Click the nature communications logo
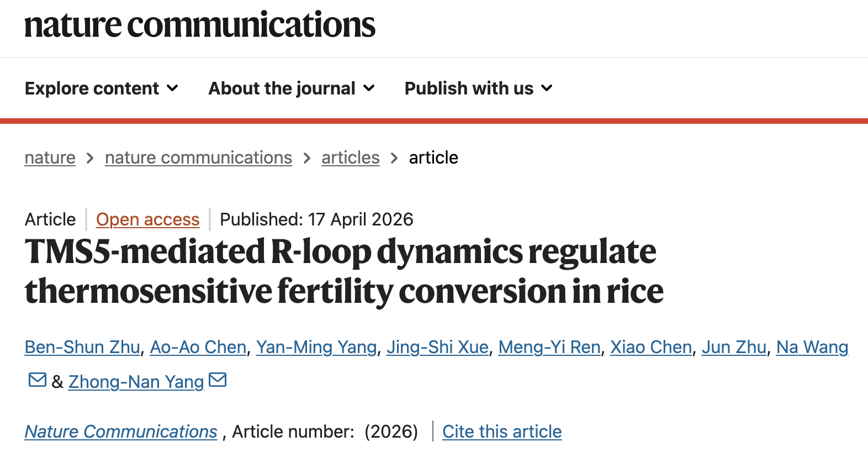 point(200,25)
